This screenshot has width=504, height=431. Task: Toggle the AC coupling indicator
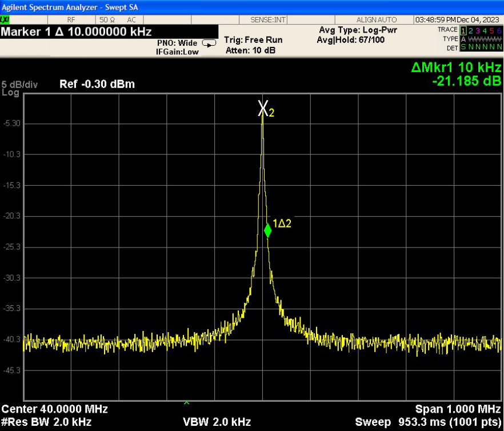pos(131,19)
